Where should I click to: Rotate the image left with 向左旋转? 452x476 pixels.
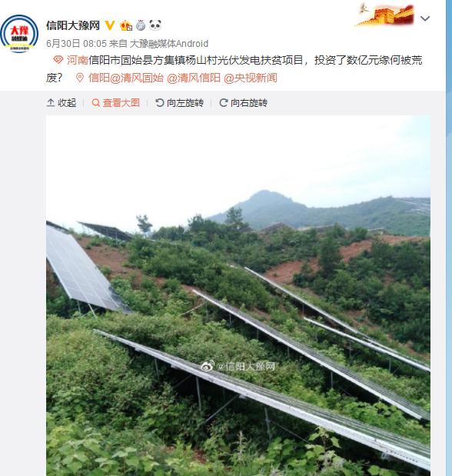pyautogui.click(x=179, y=103)
